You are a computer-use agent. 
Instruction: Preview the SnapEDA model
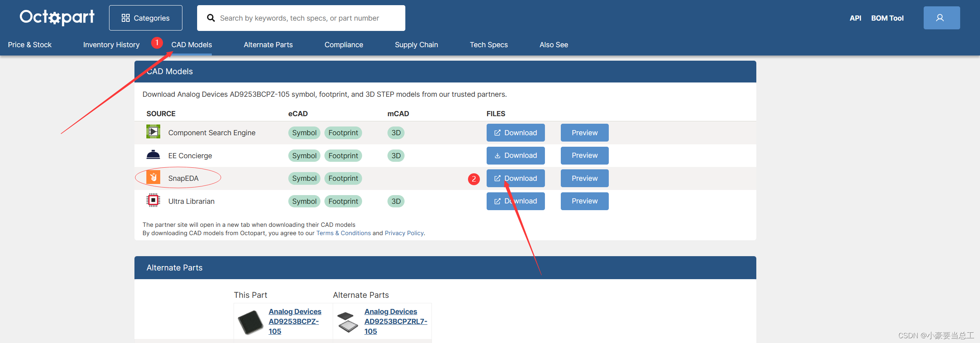click(585, 178)
